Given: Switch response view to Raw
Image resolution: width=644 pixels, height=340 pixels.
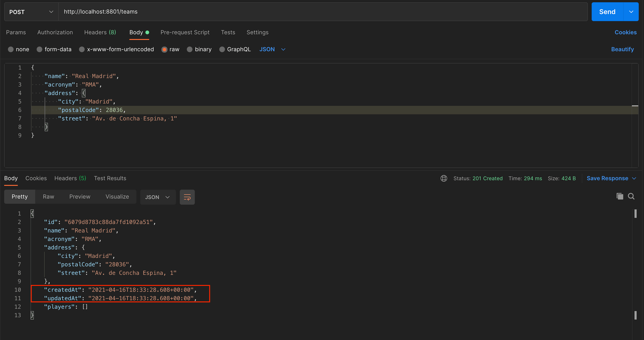Looking at the screenshot, I should coord(48,196).
